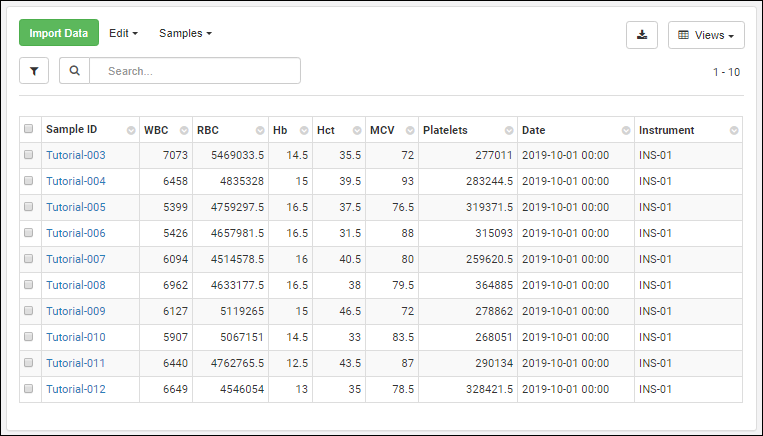Viewport: 763px width, 436px height.
Task: Click the Import Data button
Action: coord(59,33)
